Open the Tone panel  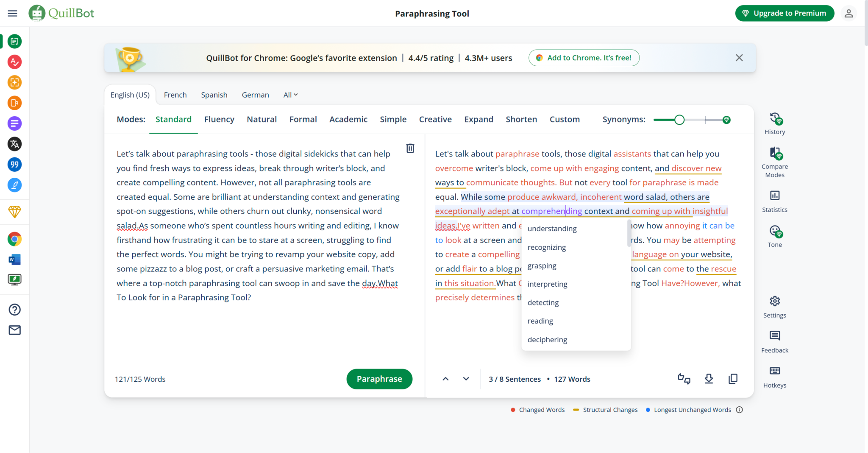click(x=775, y=236)
